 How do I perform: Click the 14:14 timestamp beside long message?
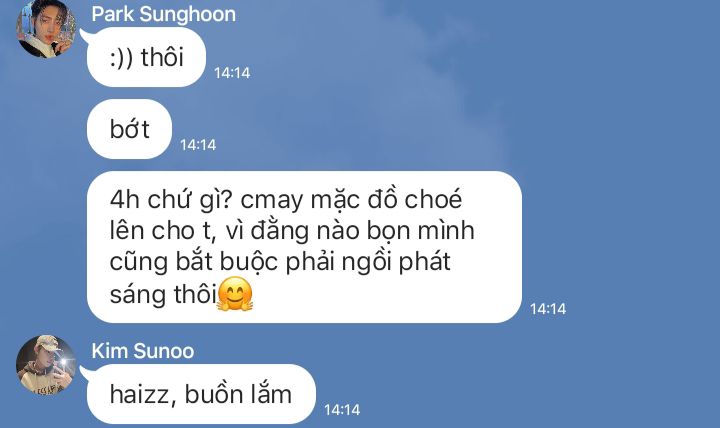coord(548,309)
